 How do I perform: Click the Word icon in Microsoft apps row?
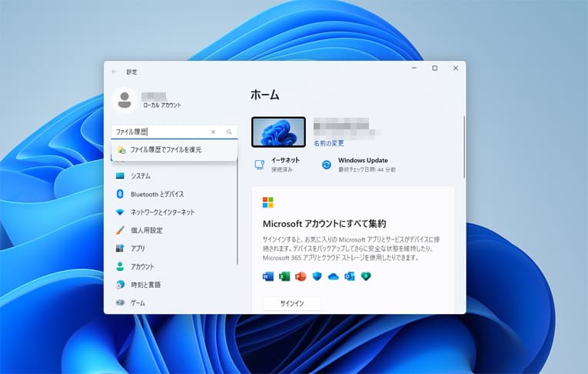coord(268,276)
